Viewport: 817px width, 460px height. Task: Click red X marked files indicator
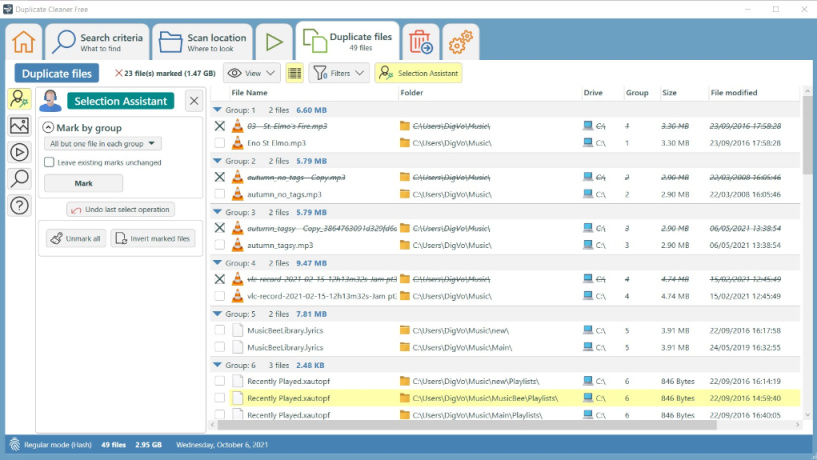(119, 73)
